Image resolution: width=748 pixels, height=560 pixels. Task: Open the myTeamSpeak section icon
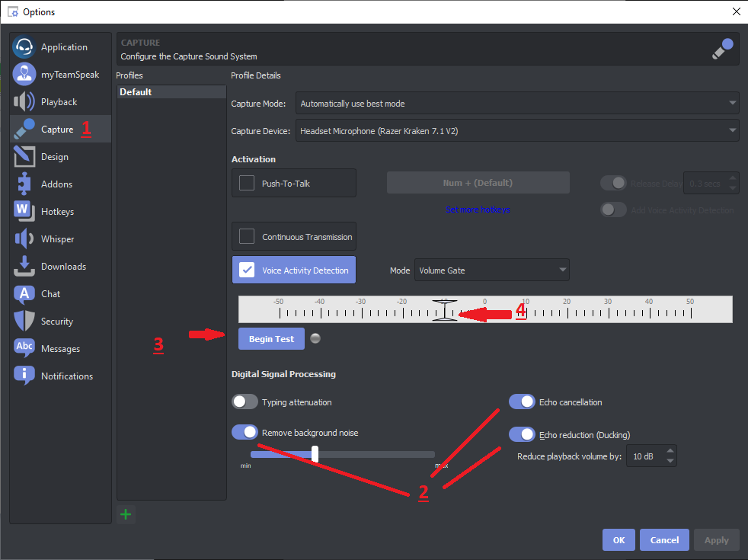point(24,75)
